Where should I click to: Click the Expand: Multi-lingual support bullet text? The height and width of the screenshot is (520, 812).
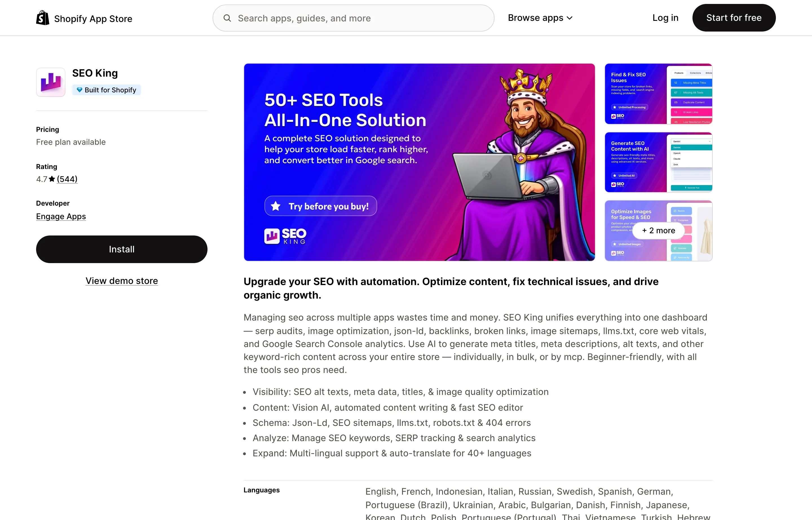pos(392,453)
